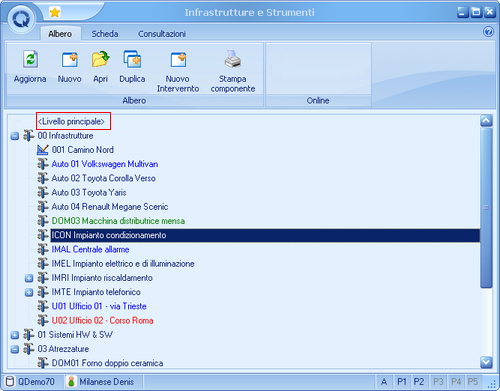Click the user icon next to Milanese Denis

click(x=71, y=382)
